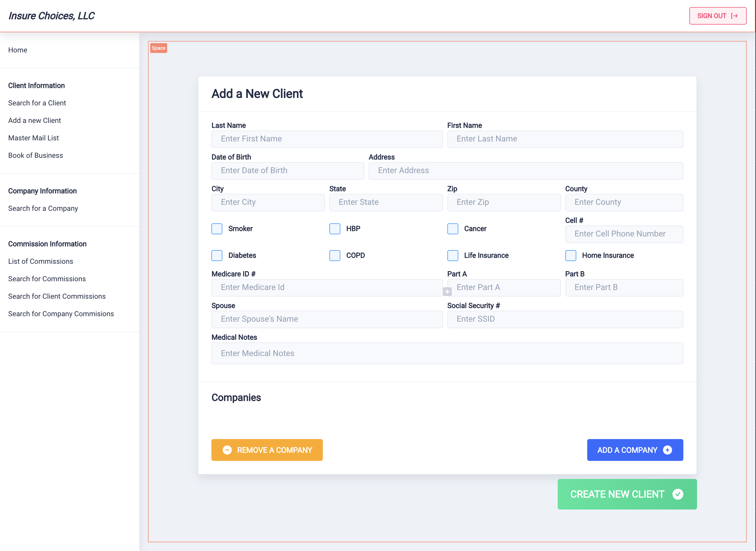This screenshot has width=756, height=551.
Task: Open Book of Business
Action: pos(35,155)
